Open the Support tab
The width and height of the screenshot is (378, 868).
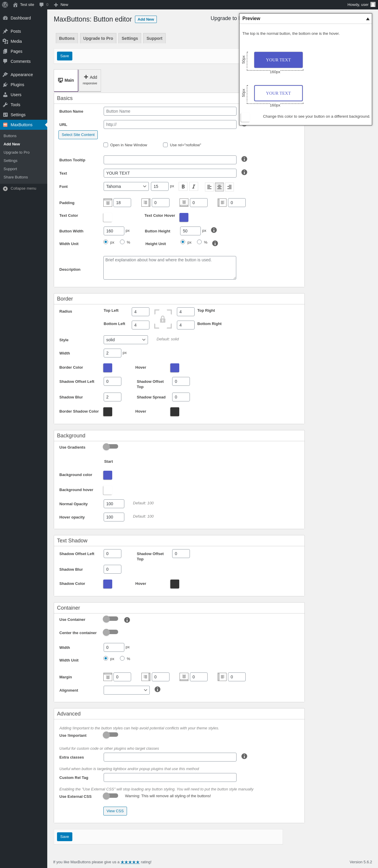154,38
